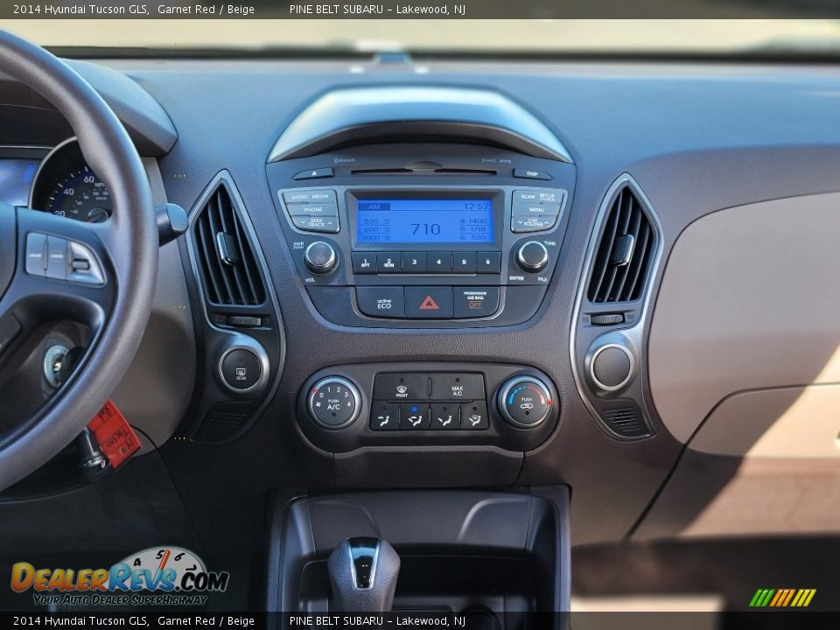Image resolution: width=840 pixels, height=630 pixels.
Task: Push the CD eject button
Action: point(313,173)
